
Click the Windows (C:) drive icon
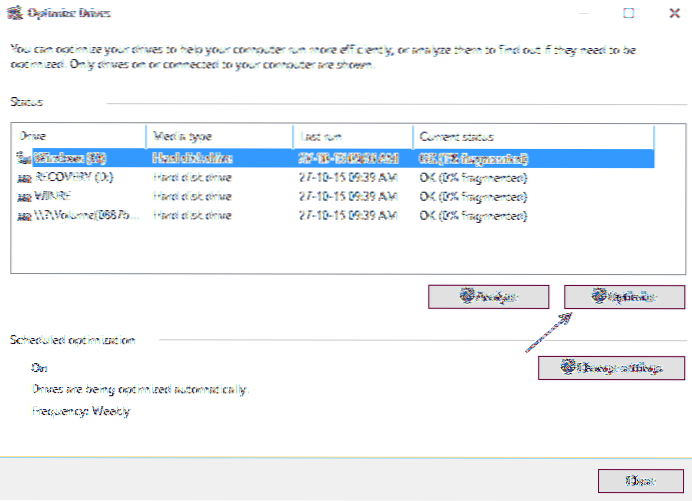pyautogui.click(x=23, y=158)
